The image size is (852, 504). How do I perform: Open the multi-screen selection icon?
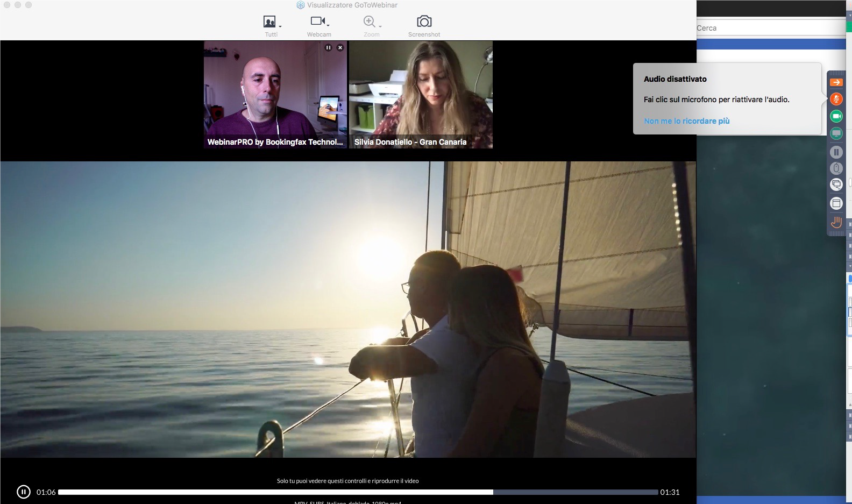tap(836, 184)
